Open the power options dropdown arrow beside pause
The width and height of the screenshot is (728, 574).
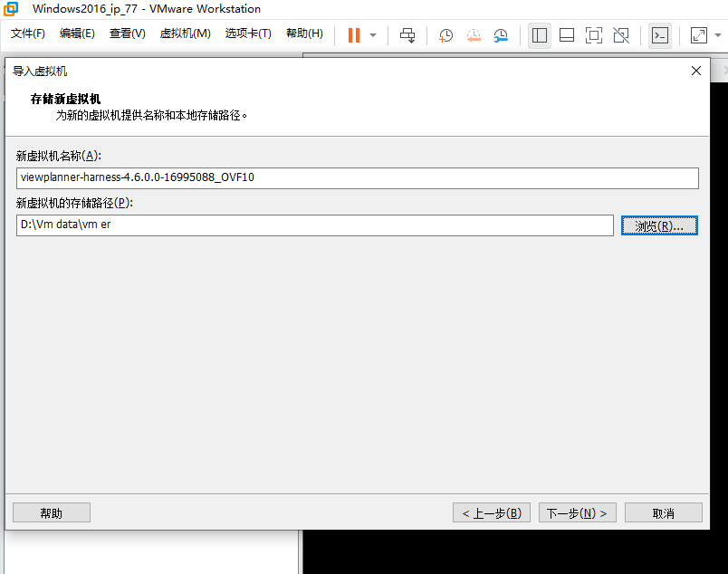click(373, 35)
